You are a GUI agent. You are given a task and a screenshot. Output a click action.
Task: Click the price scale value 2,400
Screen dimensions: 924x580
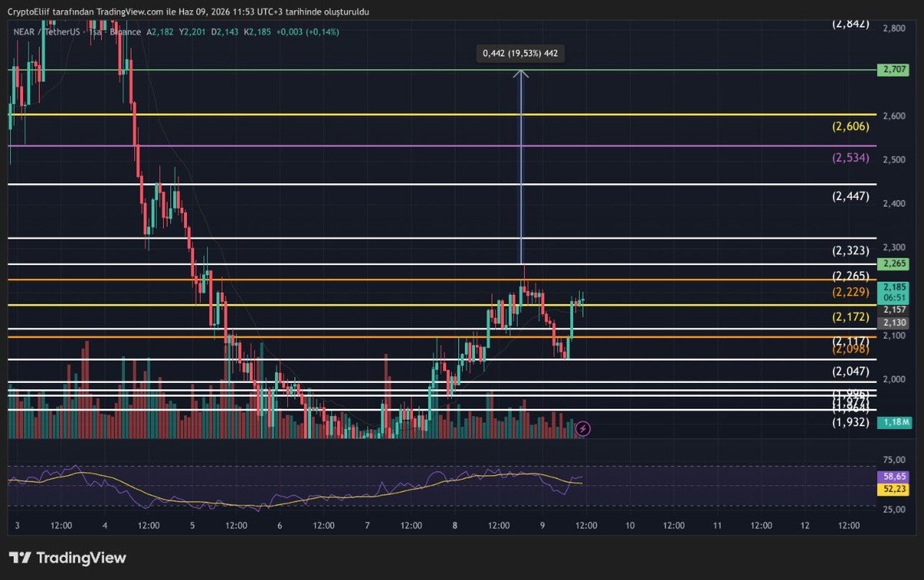(893, 204)
